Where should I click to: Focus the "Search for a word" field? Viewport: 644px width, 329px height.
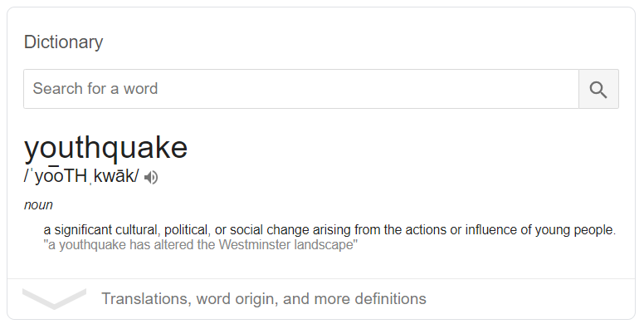point(301,89)
